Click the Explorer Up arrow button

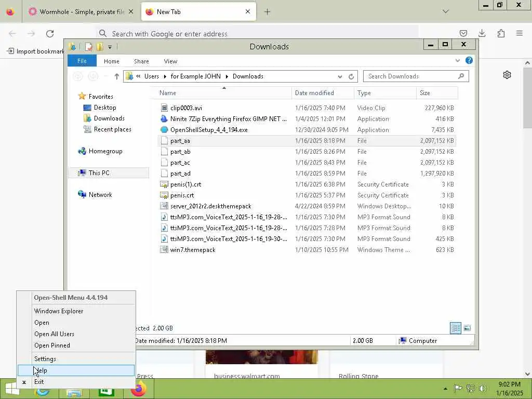(117, 76)
